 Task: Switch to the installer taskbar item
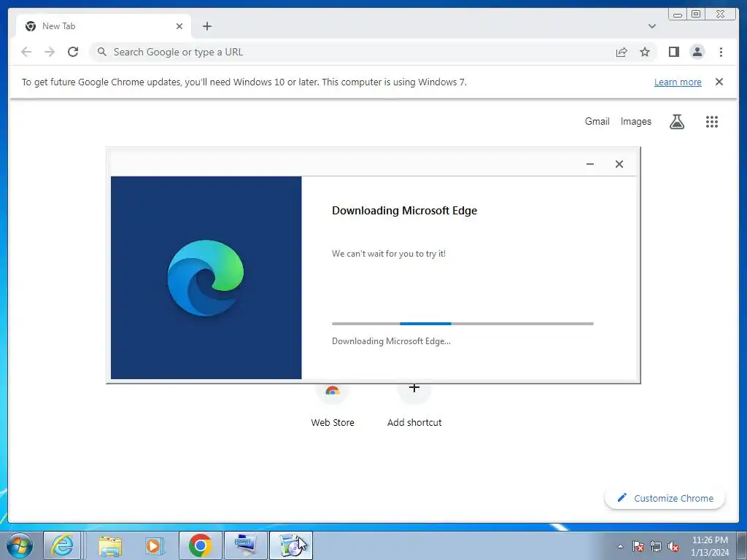pos(290,545)
